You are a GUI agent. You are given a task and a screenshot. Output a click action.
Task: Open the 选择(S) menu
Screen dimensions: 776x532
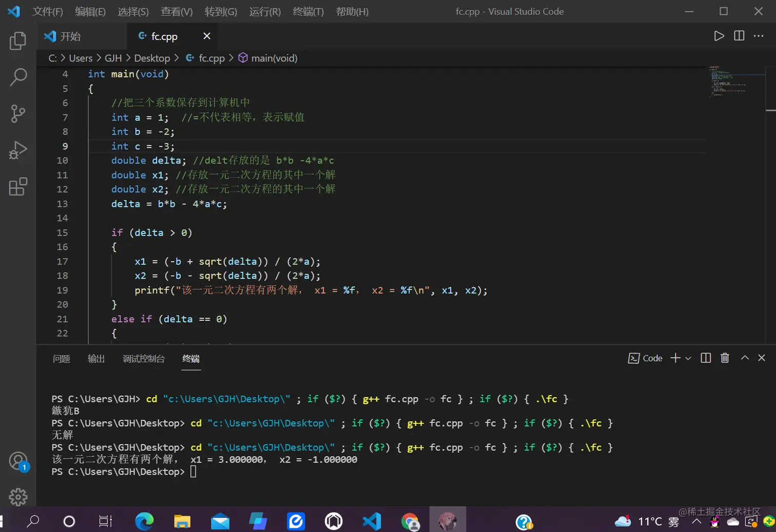133,11
